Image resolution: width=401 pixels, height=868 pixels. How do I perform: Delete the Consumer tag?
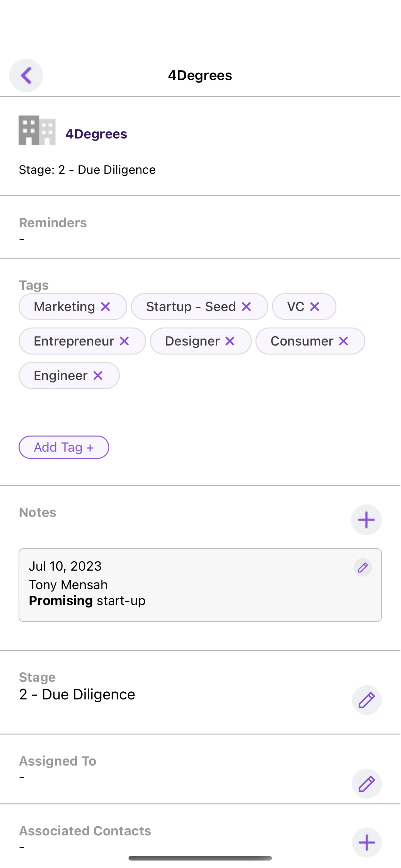(344, 341)
